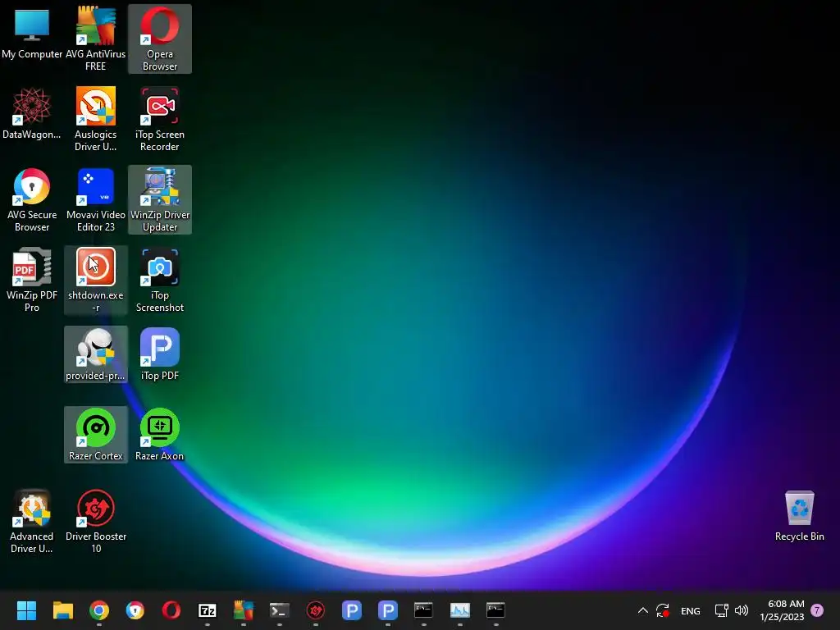Open AVG AntiVirus taskbar icon
The width and height of the screenshot is (840, 630).
243,610
